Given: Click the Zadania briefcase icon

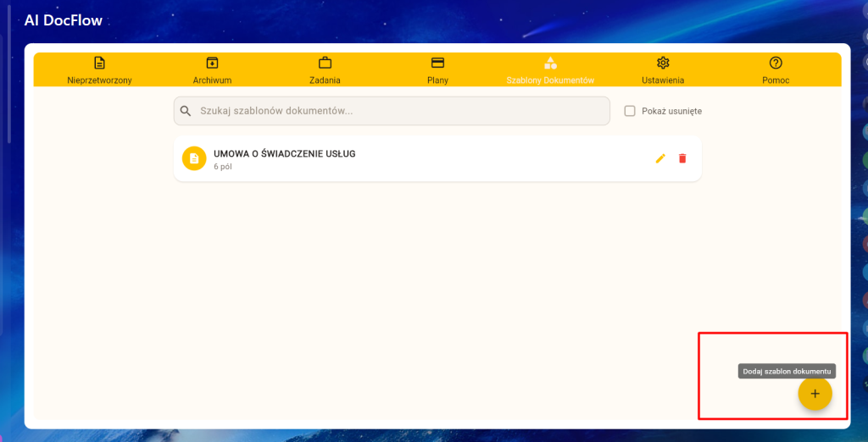Looking at the screenshot, I should (x=325, y=64).
